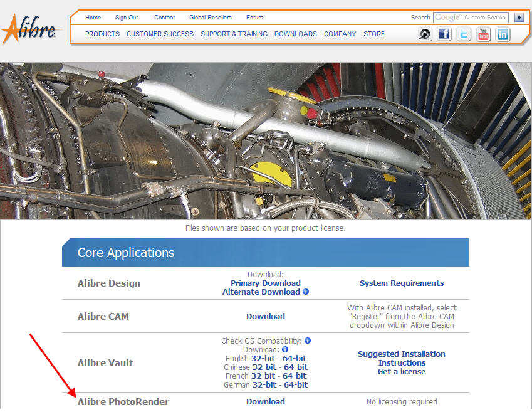Click the info icon beside Check OS Compatibility
The image size is (532, 412).
pos(308,341)
